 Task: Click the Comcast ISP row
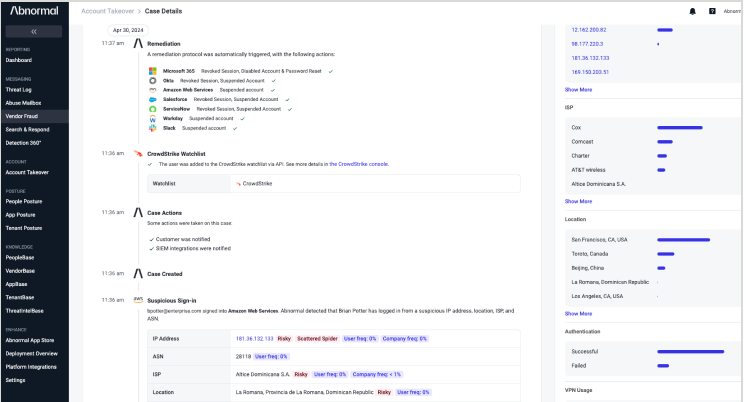(653, 142)
